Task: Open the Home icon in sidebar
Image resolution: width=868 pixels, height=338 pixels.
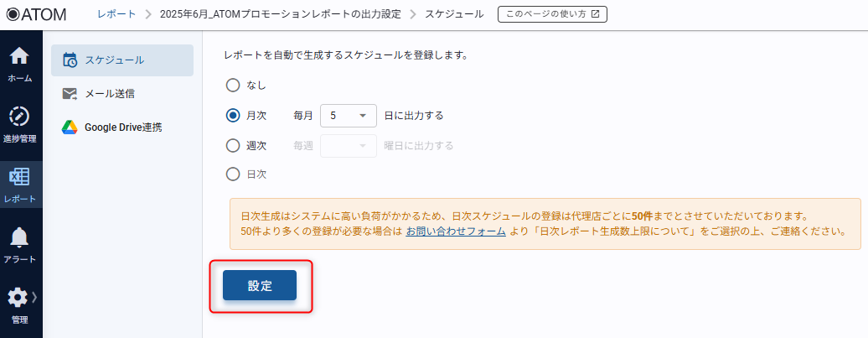Action: 19,56
